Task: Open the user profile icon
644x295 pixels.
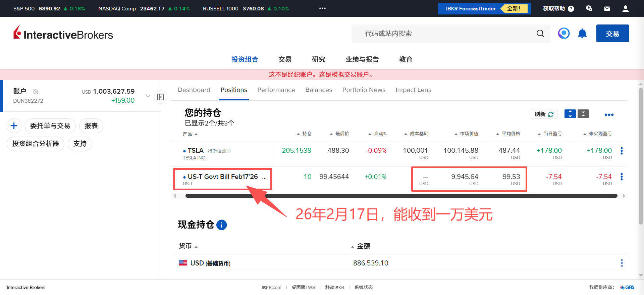Action: (625, 9)
